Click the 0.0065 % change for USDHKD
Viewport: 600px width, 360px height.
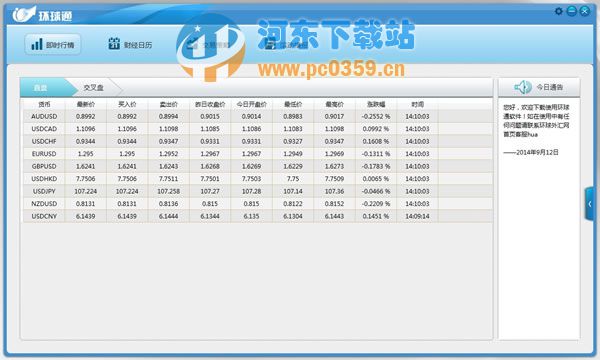376,179
